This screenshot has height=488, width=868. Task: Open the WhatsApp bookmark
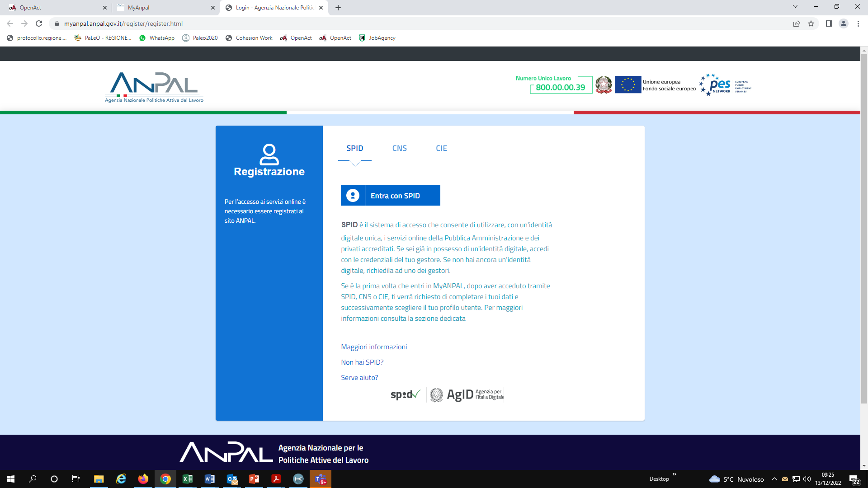(157, 38)
